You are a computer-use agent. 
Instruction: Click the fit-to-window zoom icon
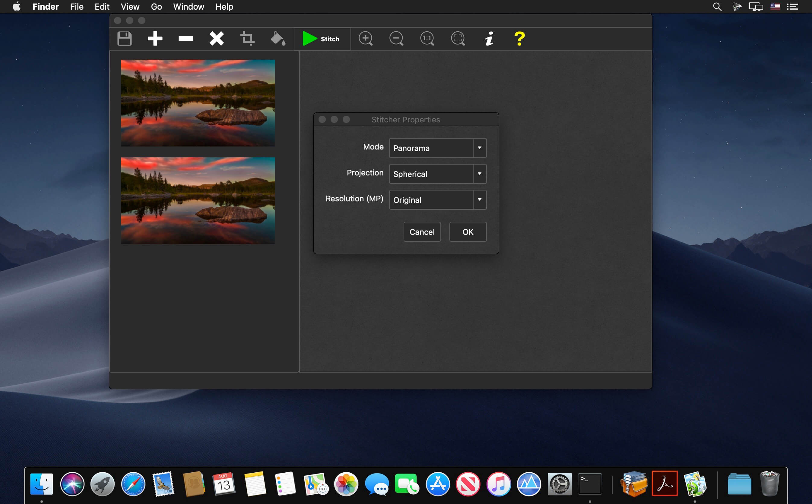pos(458,39)
